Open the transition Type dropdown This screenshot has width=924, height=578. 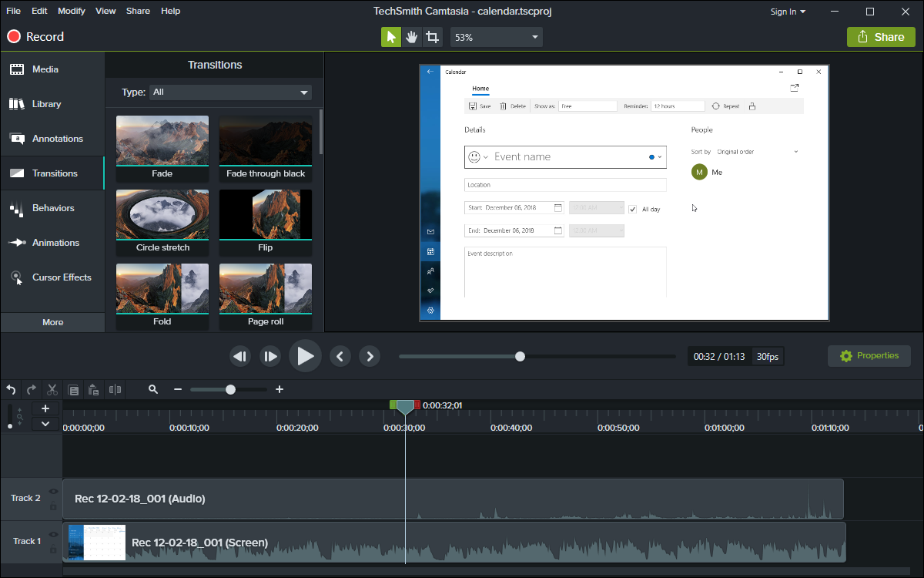[230, 92]
